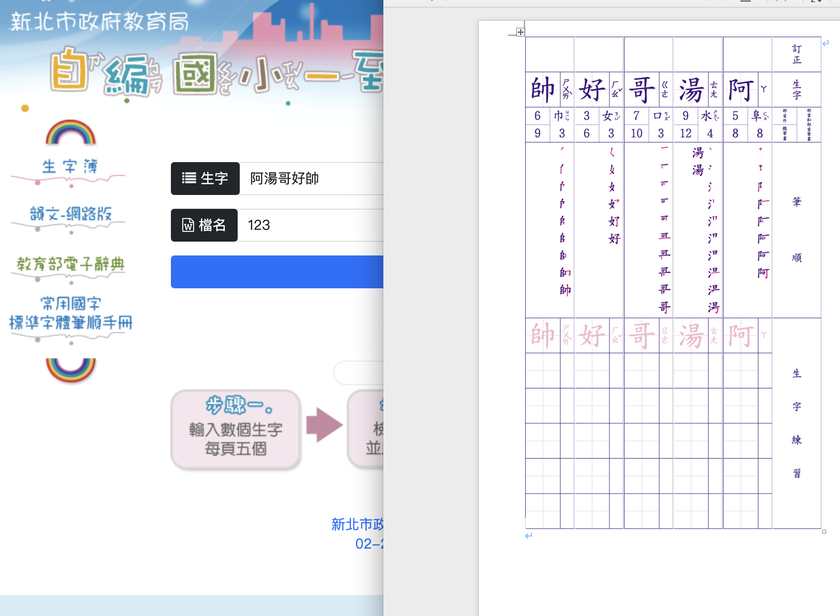Click the 訂正 cell in the table
Viewport: 840px width, 616px height.
(796, 54)
